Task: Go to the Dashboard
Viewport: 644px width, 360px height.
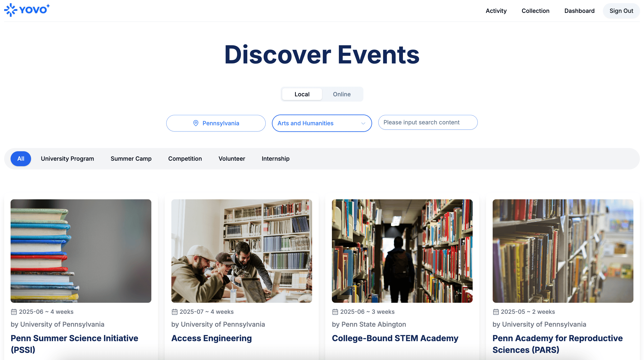Action: [579, 11]
